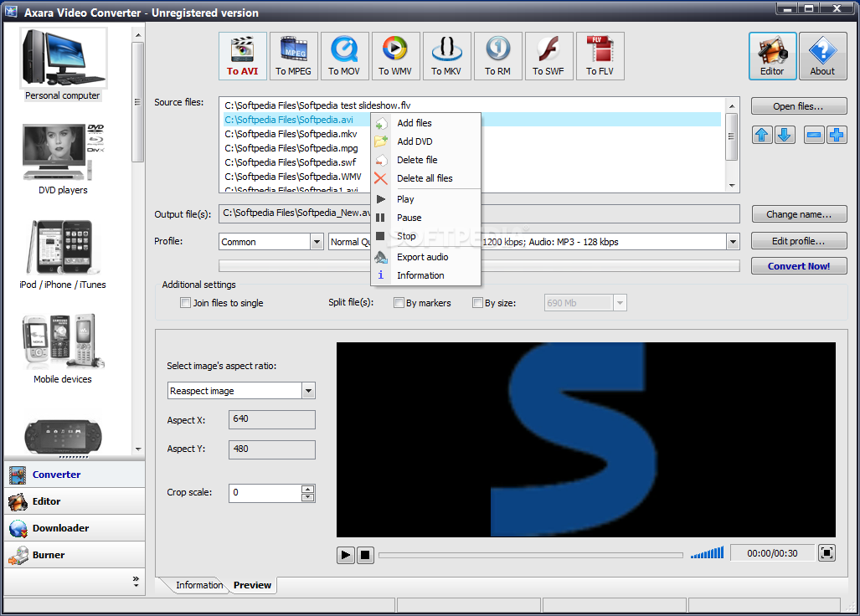Pick the To RM format icon
This screenshot has width=860, height=616.
pos(498,56)
